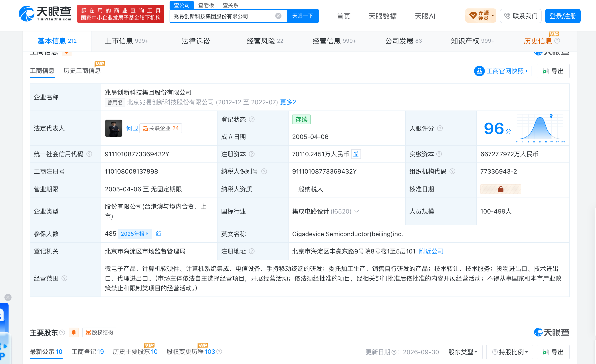The height and width of the screenshot is (364, 596).
Task: Click help icon beside 组织机构代码
Action: tap(452, 172)
